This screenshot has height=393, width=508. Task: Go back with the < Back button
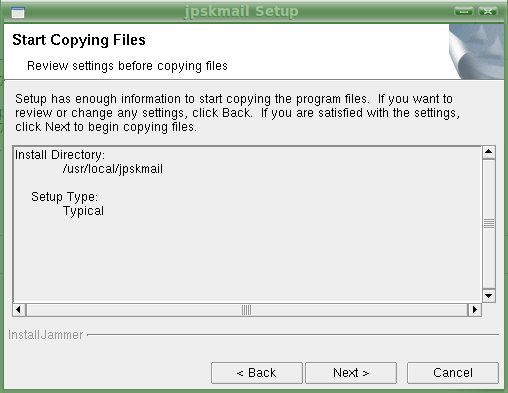(257, 373)
